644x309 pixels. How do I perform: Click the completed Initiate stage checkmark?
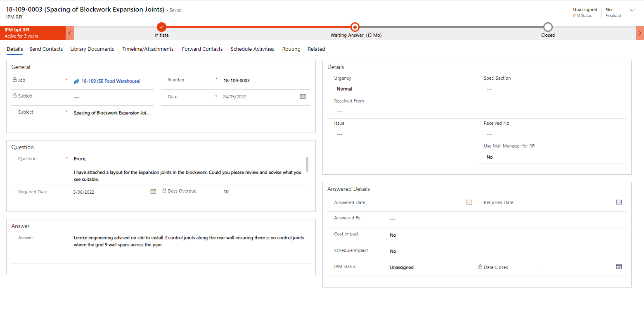[x=161, y=27]
